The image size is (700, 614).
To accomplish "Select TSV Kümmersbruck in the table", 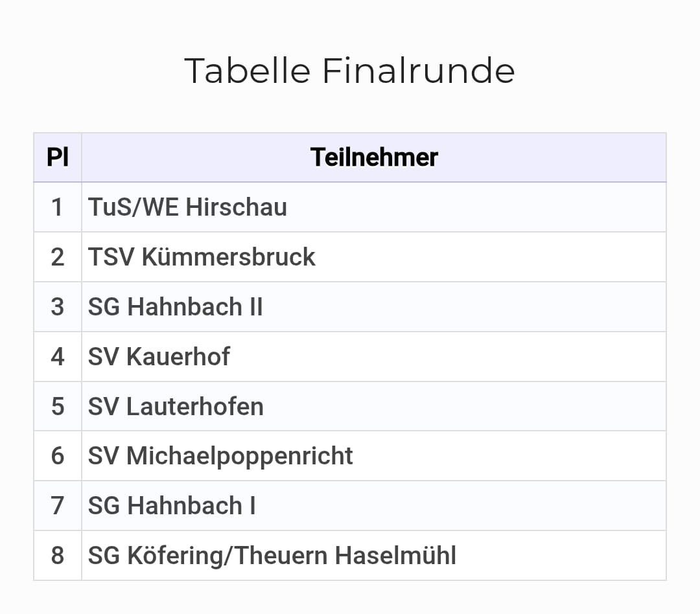I will 202,257.
